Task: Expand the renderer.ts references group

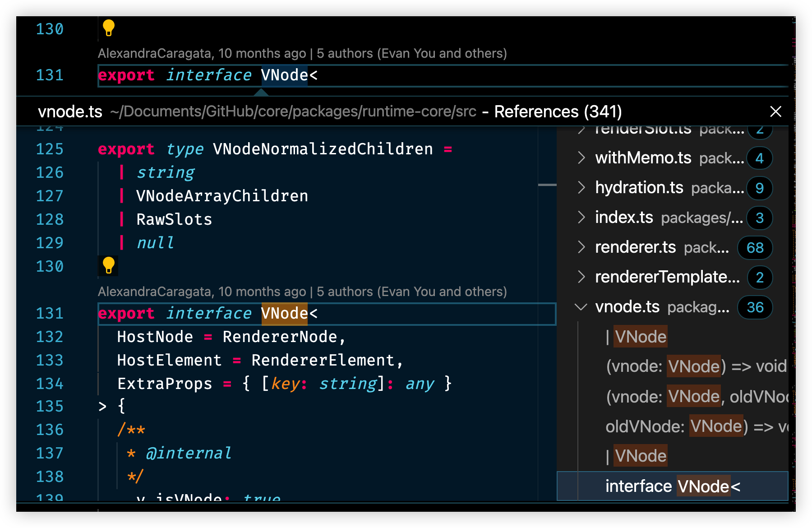Action: pos(581,247)
